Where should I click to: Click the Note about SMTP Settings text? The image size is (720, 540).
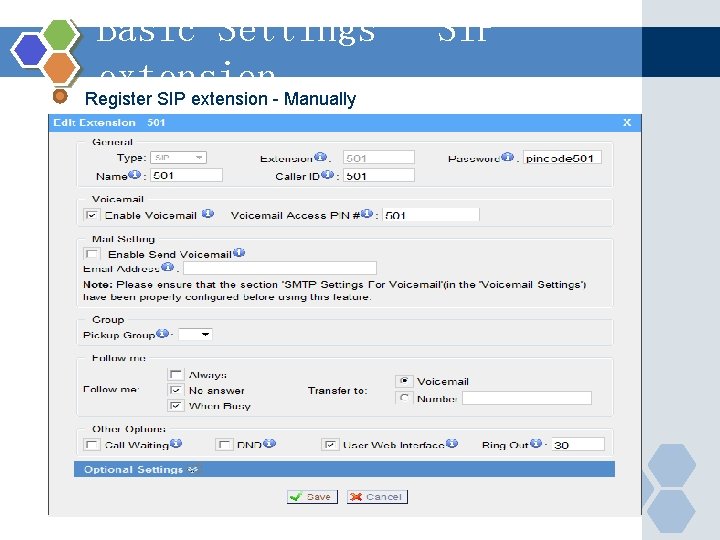(x=334, y=291)
